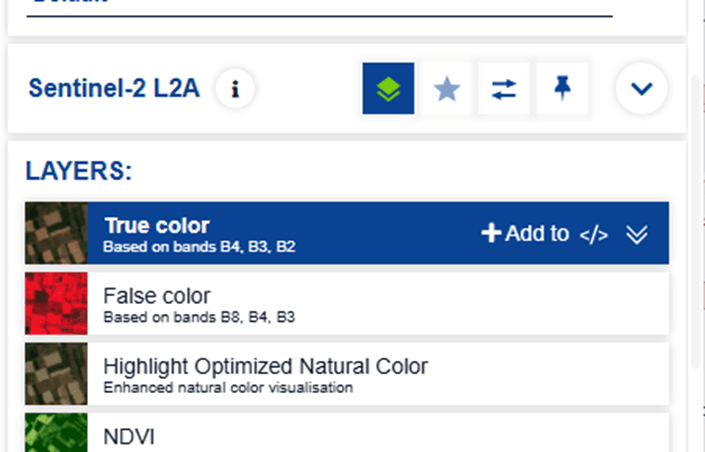This screenshot has width=705, height=452.
Task: Click the panel's vertical scrollbar
Action: tap(696, 220)
